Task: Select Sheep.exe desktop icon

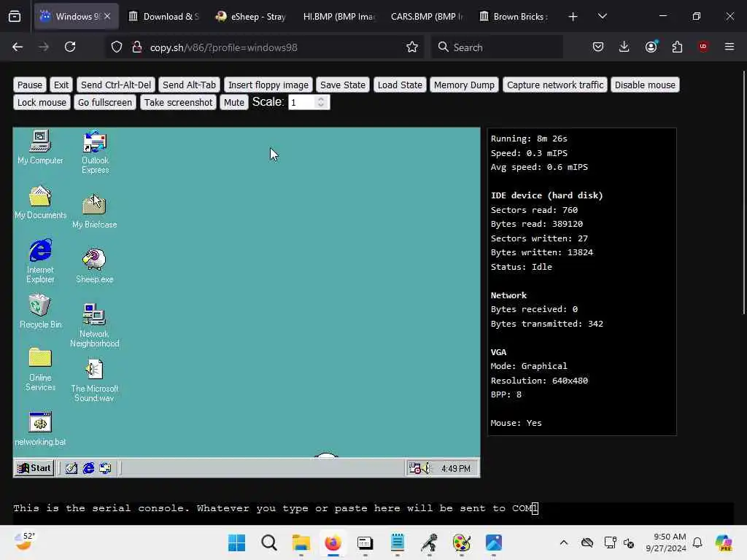Action: (94, 265)
